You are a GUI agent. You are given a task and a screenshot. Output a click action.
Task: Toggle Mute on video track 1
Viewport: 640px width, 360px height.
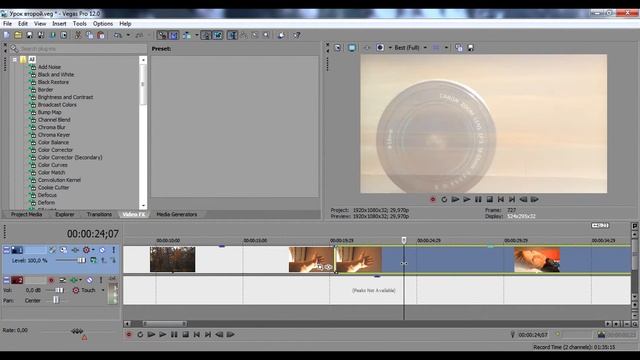click(102, 250)
